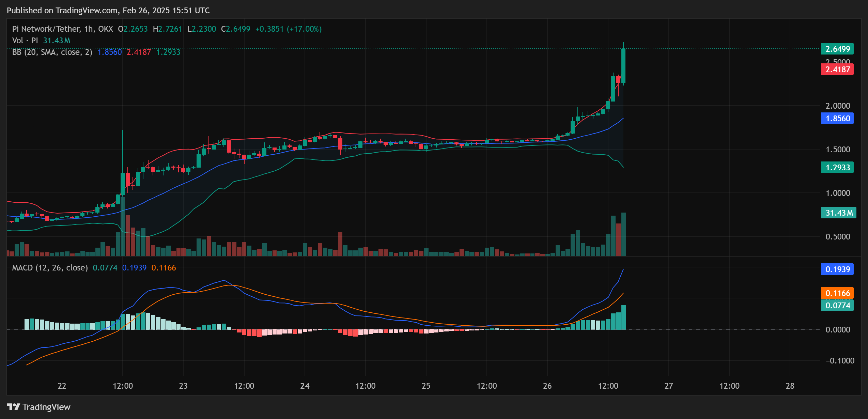The image size is (868, 419).
Task: Click the 31.43M volume tag
Action: [839, 213]
